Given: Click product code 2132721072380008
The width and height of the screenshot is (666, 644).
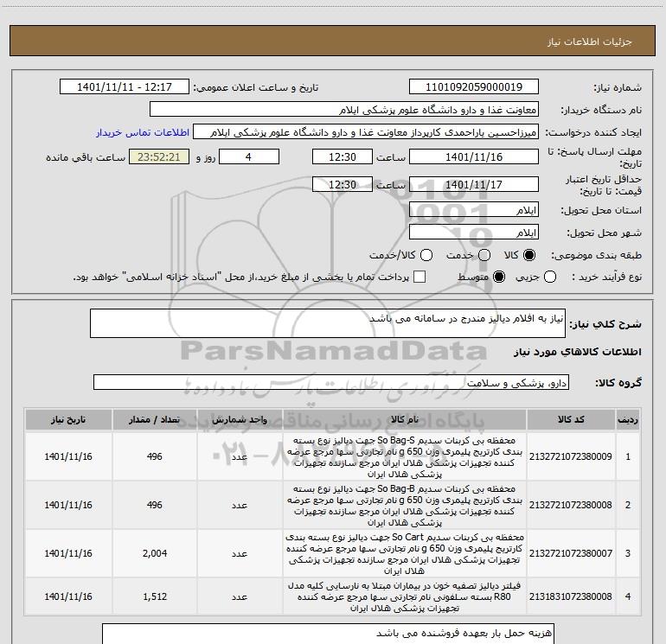Looking at the screenshot, I should coord(571,505).
